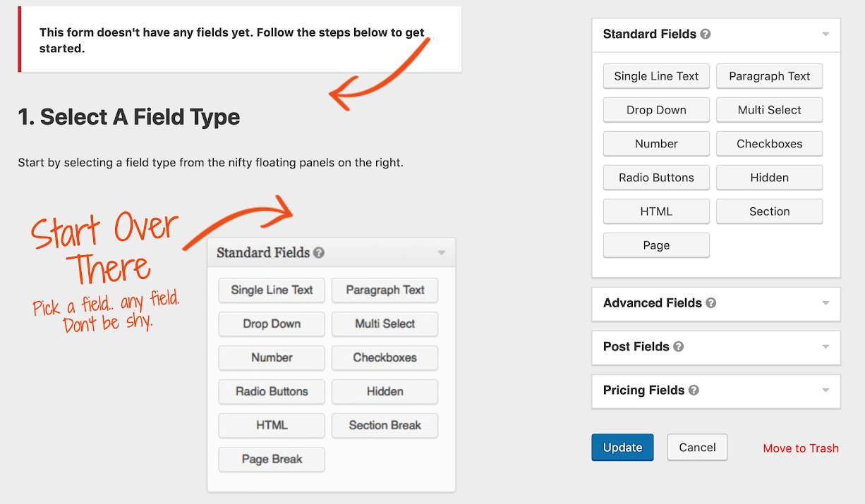
Task: Add a Page field from right panel
Action: tap(656, 245)
